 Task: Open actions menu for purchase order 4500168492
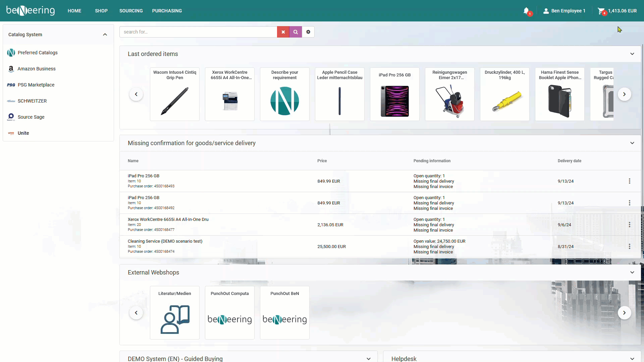point(630,203)
